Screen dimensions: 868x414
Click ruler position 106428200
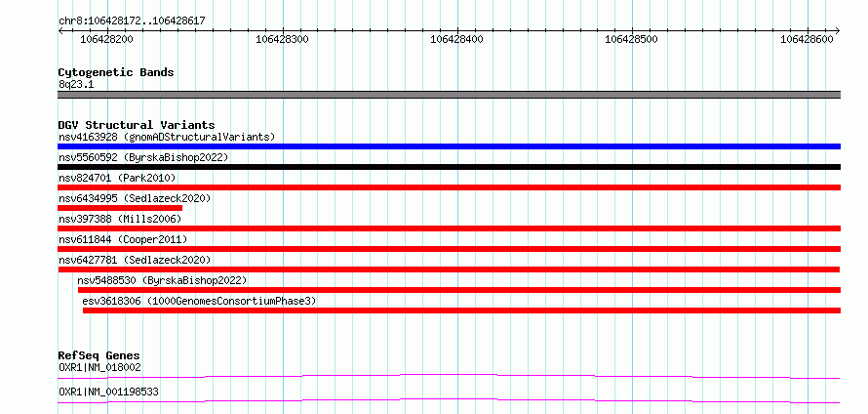coord(107,39)
